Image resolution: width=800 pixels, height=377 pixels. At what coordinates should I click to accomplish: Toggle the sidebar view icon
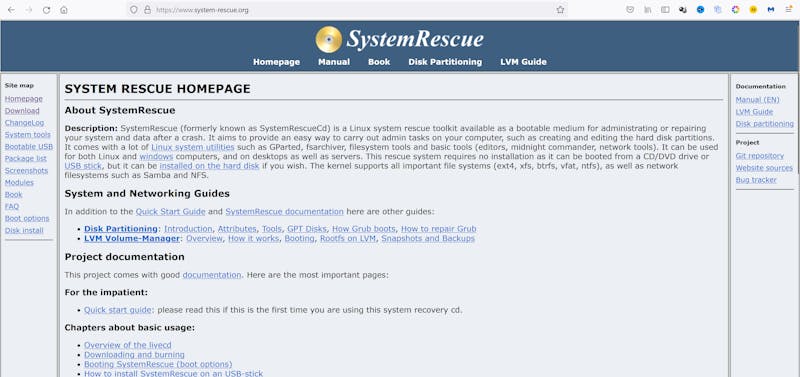tap(665, 10)
